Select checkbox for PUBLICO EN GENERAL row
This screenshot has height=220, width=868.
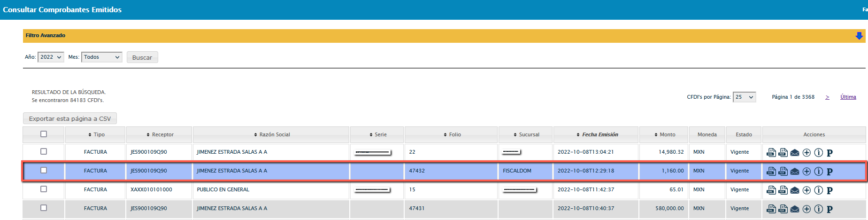point(44,189)
